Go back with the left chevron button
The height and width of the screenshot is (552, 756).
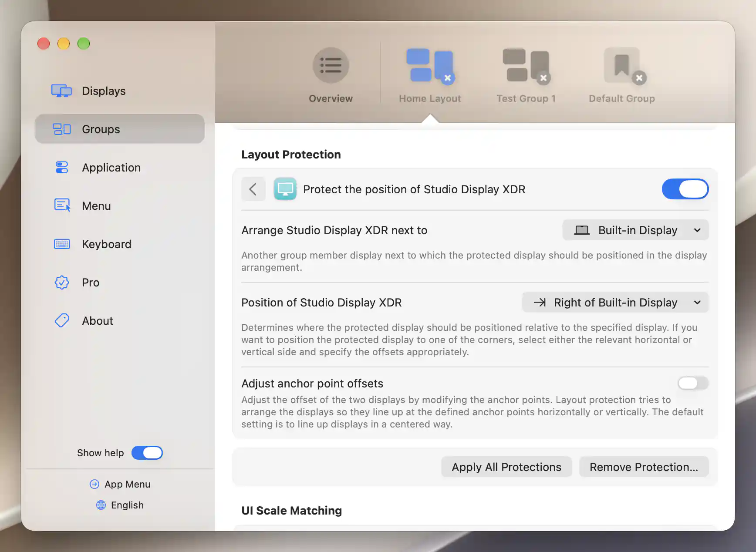coord(253,189)
